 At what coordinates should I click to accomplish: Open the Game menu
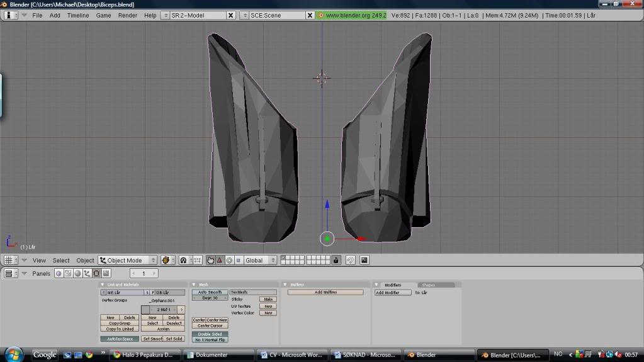click(103, 15)
